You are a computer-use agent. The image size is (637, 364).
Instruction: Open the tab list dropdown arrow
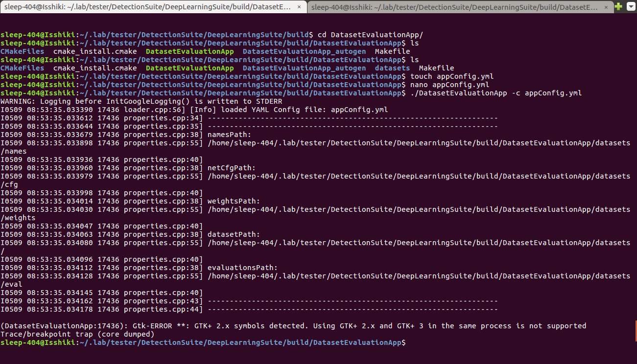point(630,7)
